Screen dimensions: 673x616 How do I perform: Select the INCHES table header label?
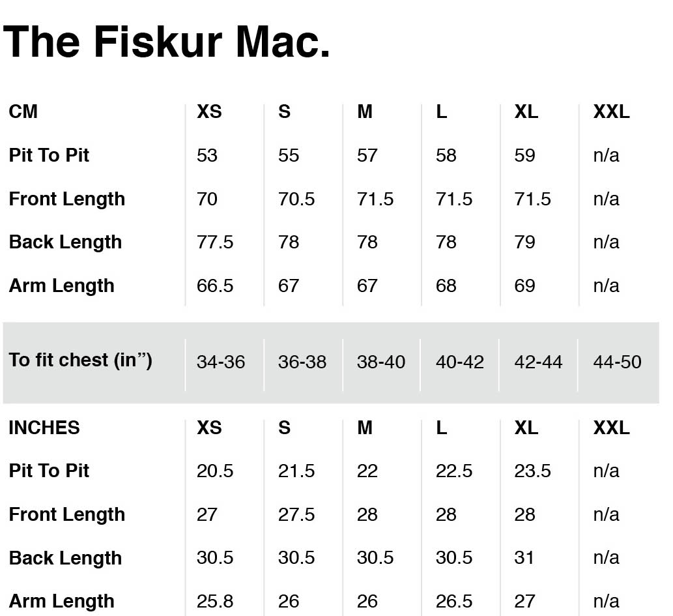[x=44, y=428]
